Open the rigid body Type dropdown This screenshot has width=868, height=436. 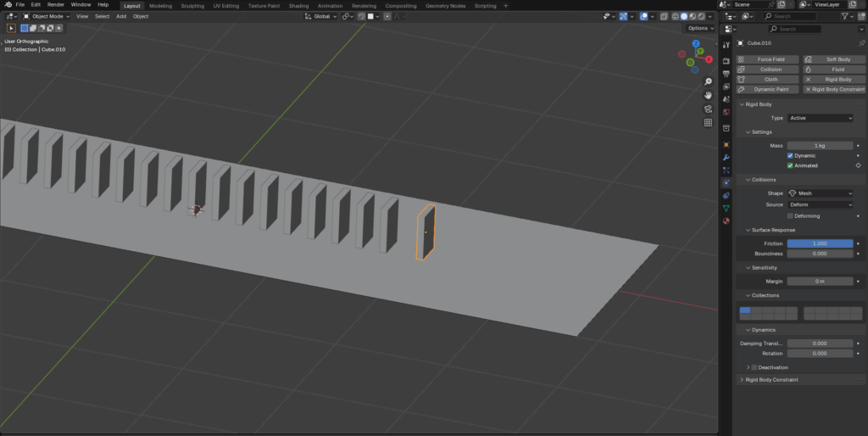click(x=821, y=118)
